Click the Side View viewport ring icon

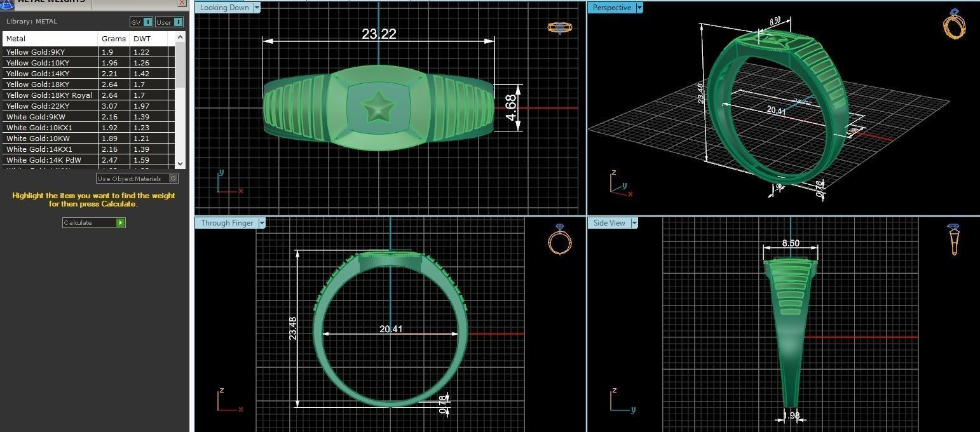pos(953,239)
